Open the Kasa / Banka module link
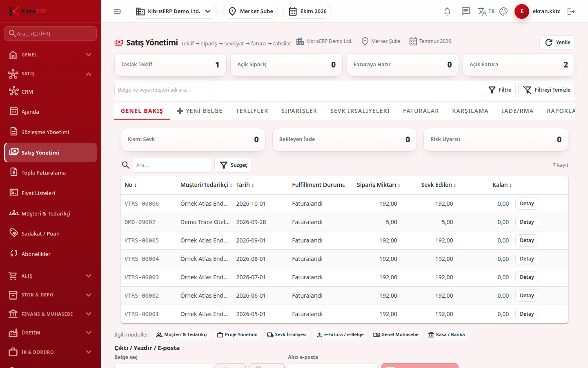Image resolution: width=588 pixels, height=368 pixels. point(446,334)
